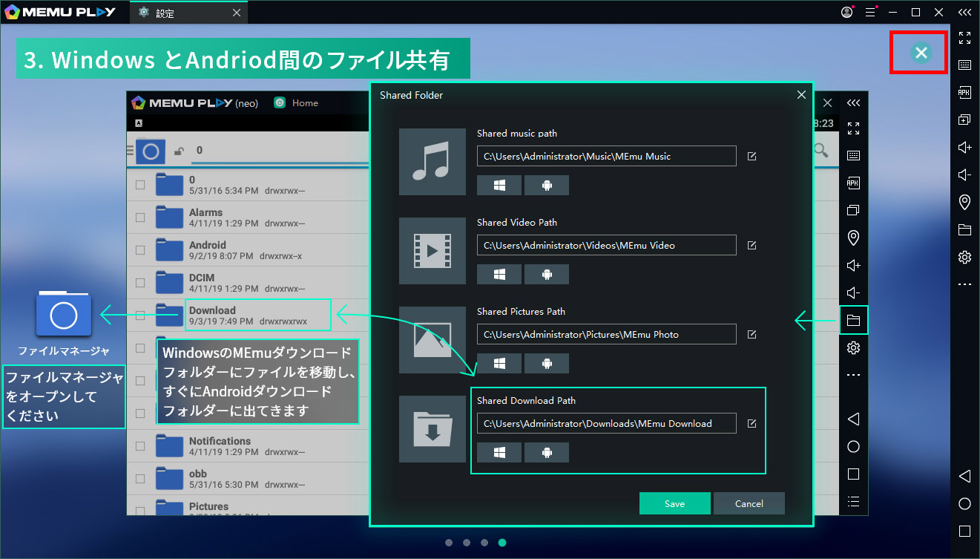Viewport: 980px width, 559px height.
Task: Close the 設定 tab
Action: (237, 13)
